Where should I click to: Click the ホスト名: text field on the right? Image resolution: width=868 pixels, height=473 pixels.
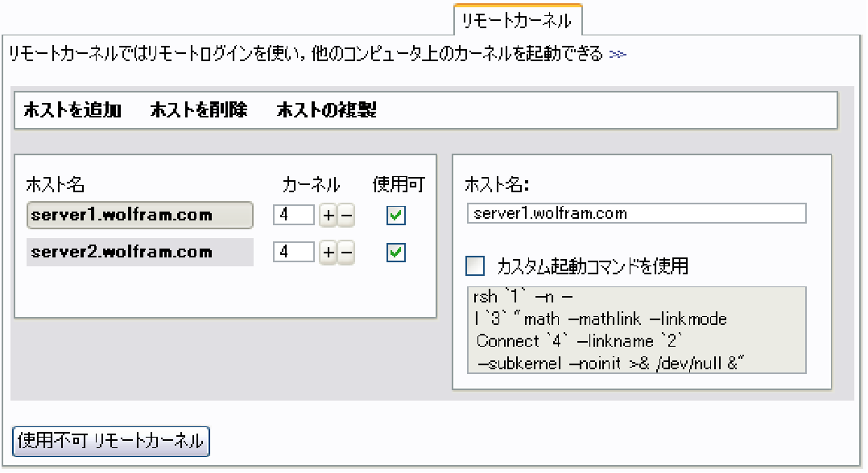[x=637, y=213]
